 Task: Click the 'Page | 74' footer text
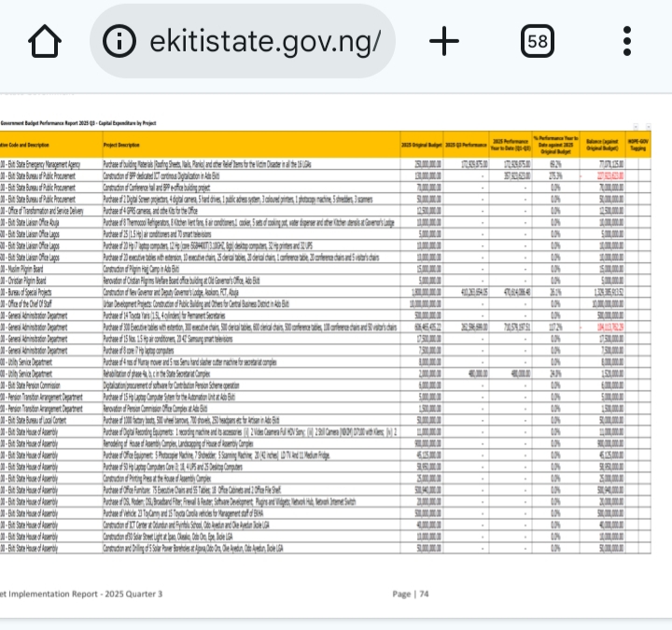pos(411,594)
